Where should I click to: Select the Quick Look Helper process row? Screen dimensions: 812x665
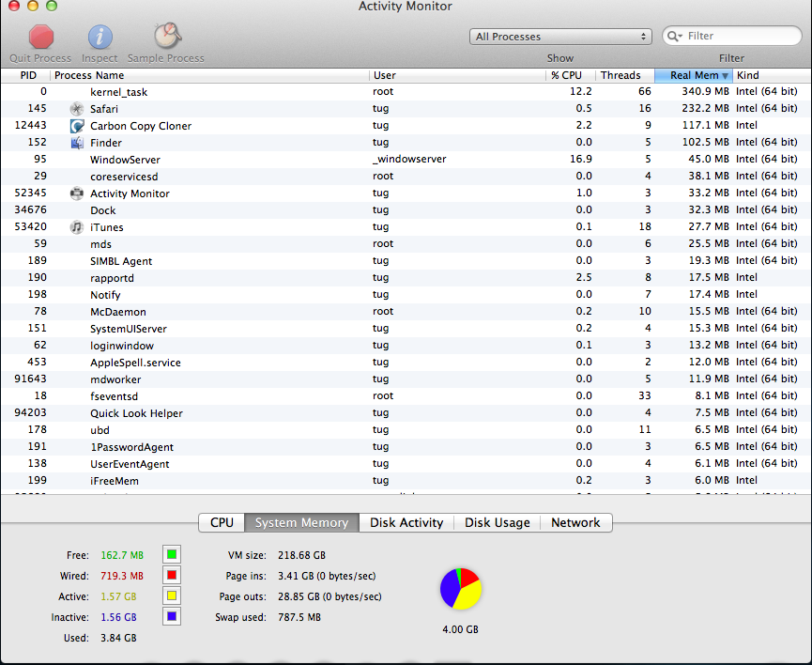[x=406, y=413]
